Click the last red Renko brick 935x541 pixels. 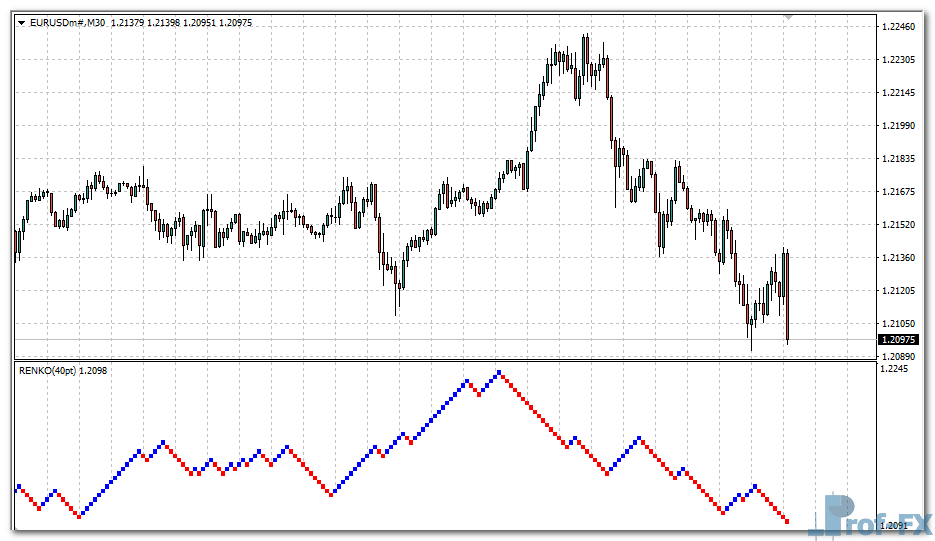(x=787, y=521)
